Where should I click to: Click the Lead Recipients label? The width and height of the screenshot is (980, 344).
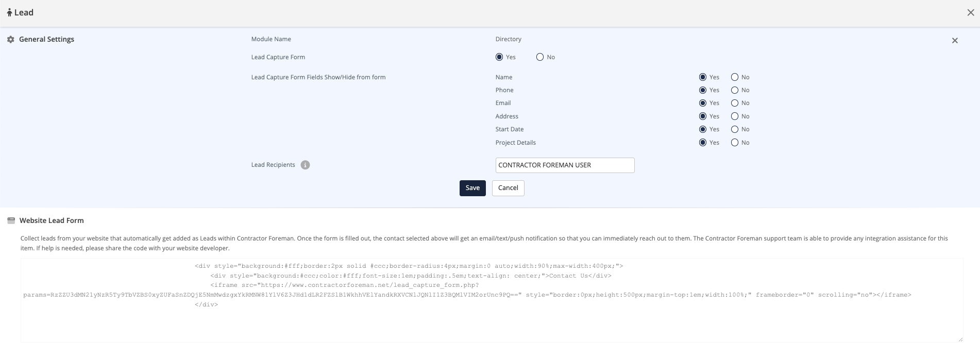point(273,165)
